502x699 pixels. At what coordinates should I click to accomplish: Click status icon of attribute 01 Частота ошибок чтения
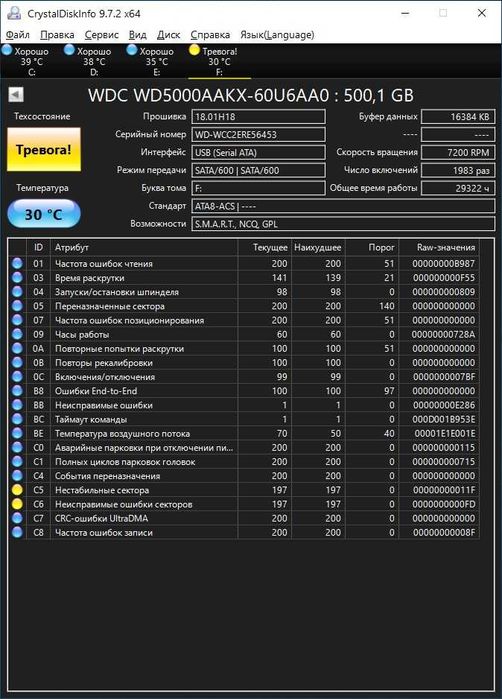17,263
